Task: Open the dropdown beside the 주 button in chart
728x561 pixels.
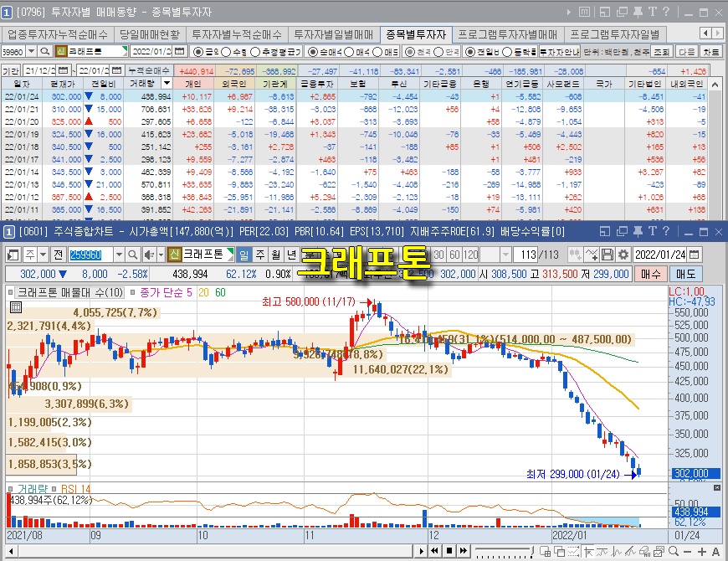Action: tap(44, 255)
